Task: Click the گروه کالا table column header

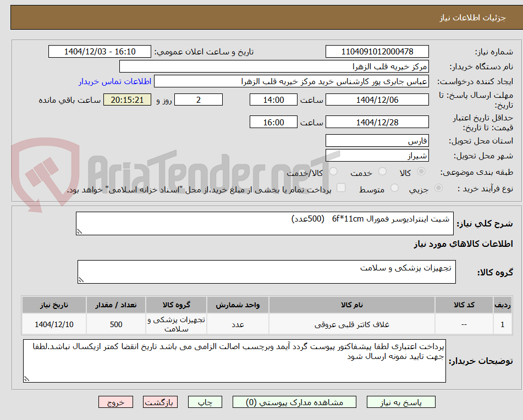Action: pos(176,305)
